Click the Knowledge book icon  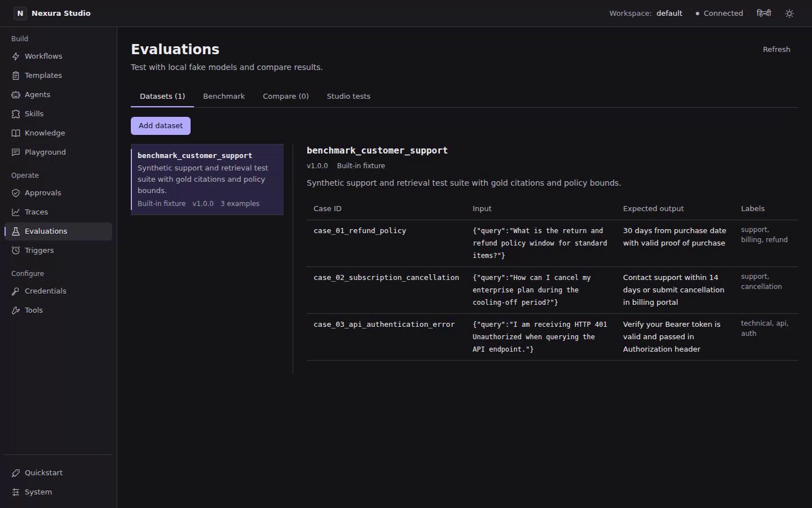16,133
